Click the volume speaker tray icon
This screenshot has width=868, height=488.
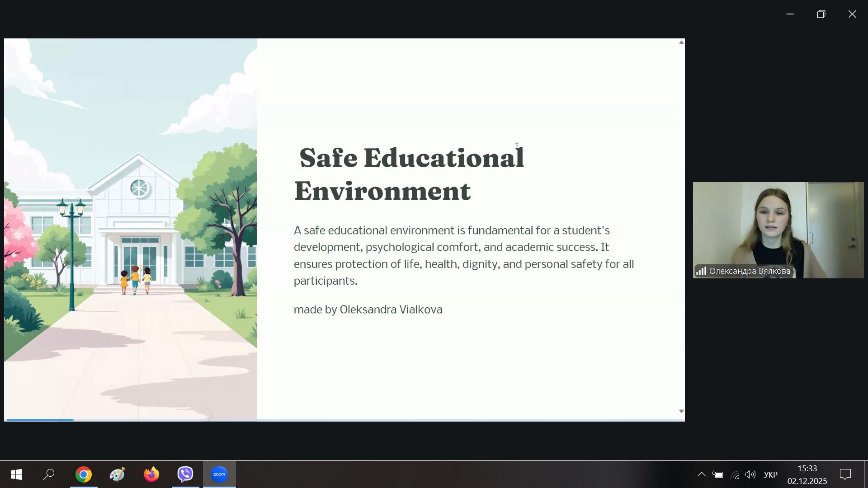[750, 474]
